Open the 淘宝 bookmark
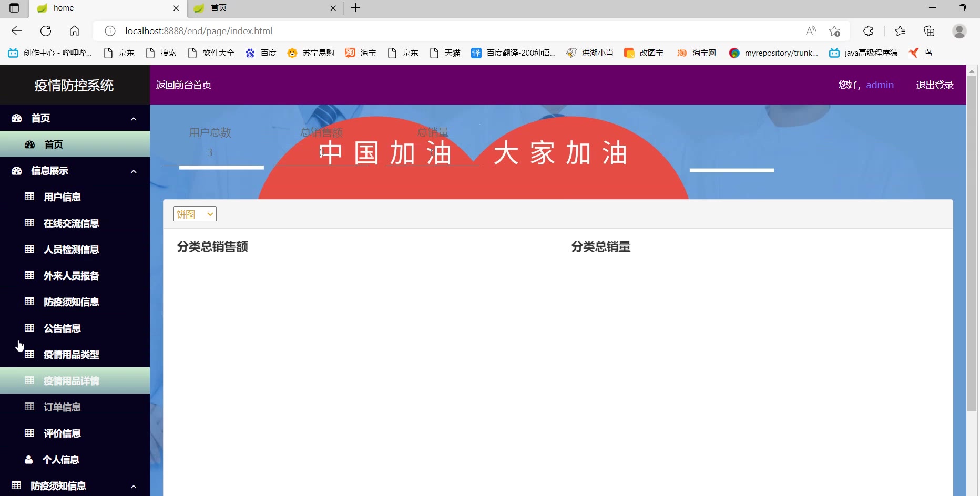The image size is (980, 496). (x=361, y=53)
